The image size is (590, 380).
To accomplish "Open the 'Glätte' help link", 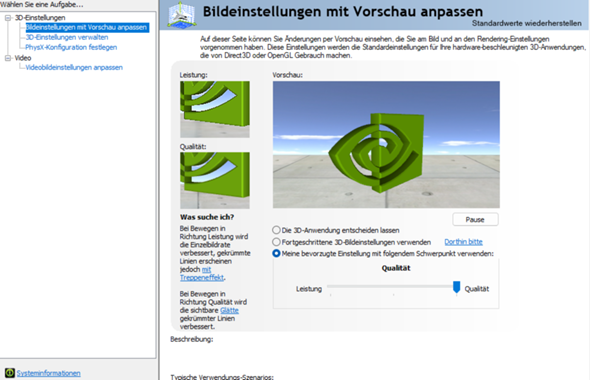I will pos(229,310).
